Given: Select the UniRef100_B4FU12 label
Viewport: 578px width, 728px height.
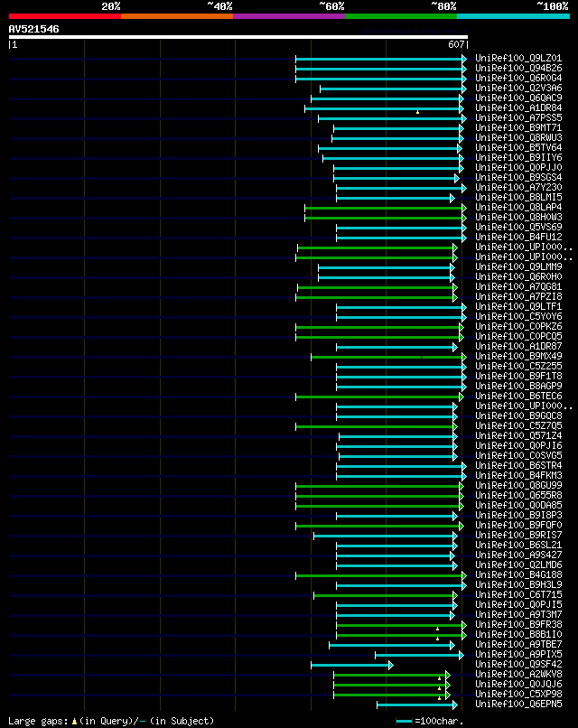Looking at the screenshot, I should point(518,237).
